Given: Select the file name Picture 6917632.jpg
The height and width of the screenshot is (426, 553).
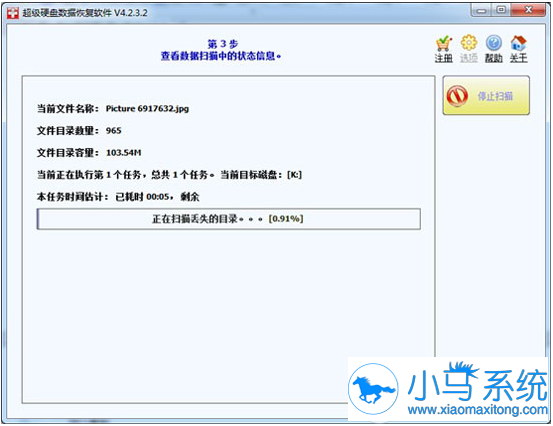Looking at the screenshot, I should 147,109.
